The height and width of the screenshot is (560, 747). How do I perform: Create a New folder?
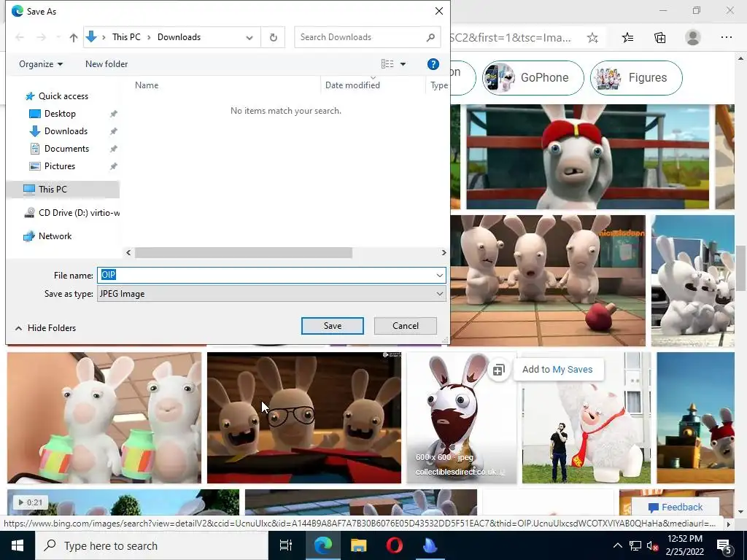pyautogui.click(x=107, y=64)
